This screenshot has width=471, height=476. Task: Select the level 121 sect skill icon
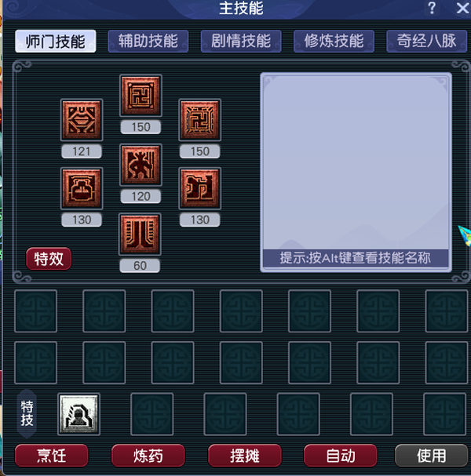coord(82,120)
